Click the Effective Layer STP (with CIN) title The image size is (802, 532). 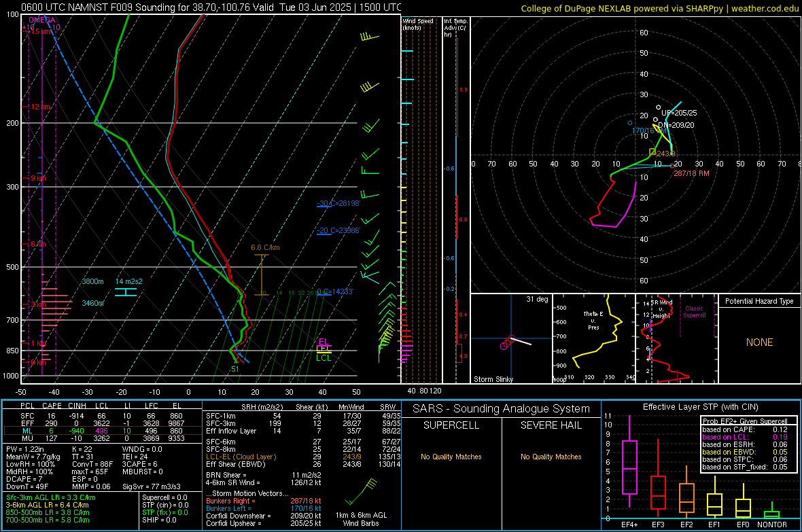[x=700, y=407]
